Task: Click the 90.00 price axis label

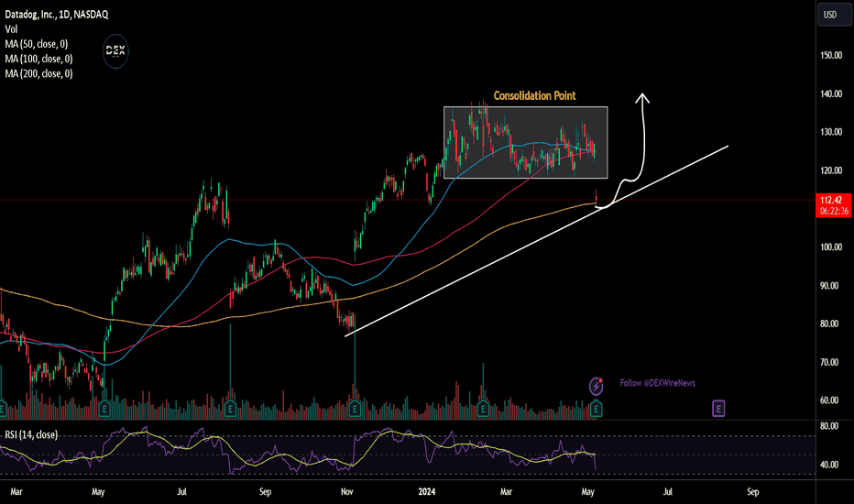Action: (829, 286)
